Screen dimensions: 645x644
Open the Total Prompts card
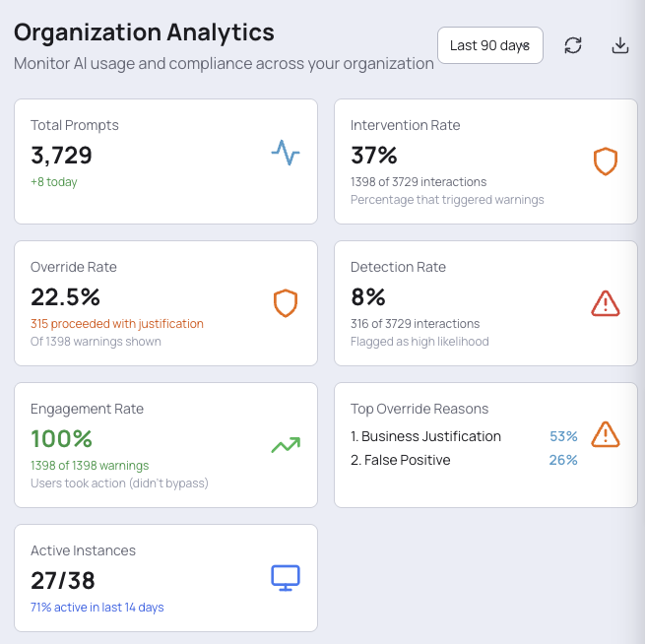coord(165,161)
